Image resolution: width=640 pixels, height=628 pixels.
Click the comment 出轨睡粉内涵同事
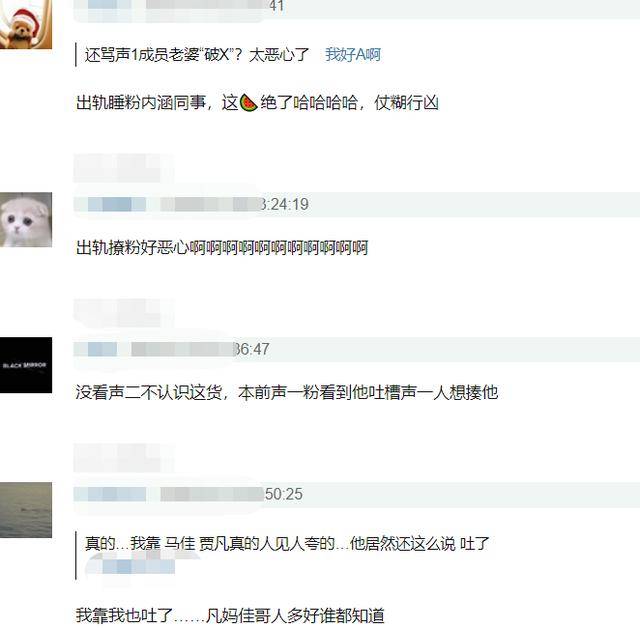257,102
